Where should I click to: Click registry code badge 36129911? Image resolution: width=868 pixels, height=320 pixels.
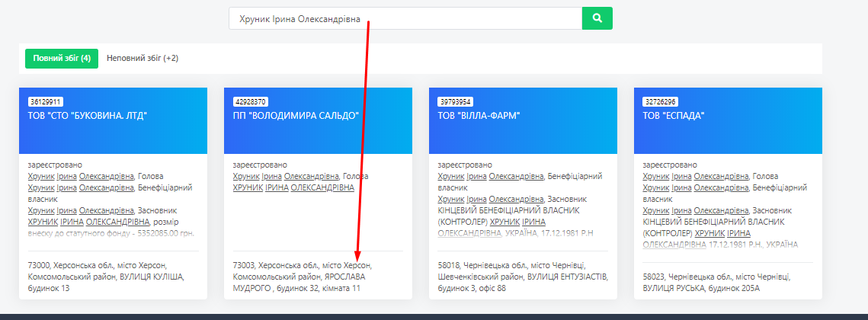click(x=46, y=101)
